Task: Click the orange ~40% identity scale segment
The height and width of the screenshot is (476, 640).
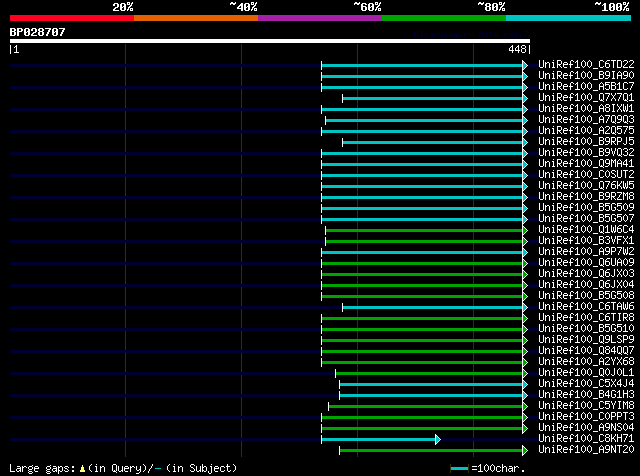Action: point(196,18)
